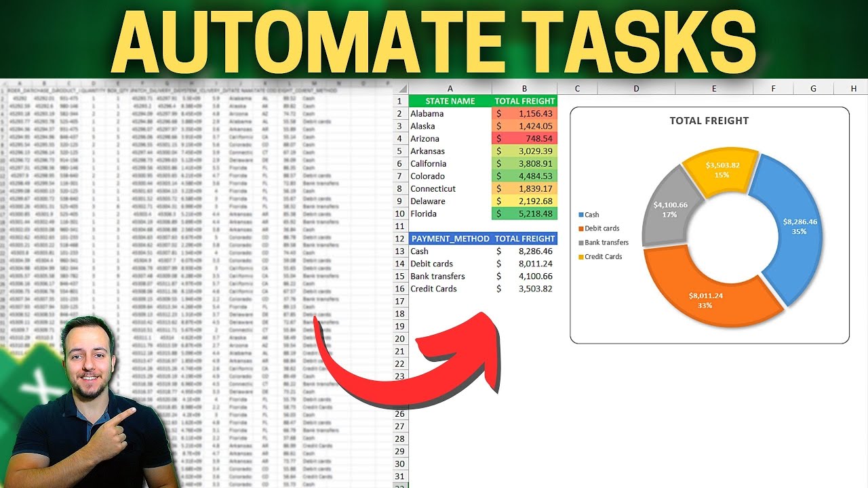The height and width of the screenshot is (488, 868).
Task: Select column A header in summary sheet
Action: (x=450, y=88)
